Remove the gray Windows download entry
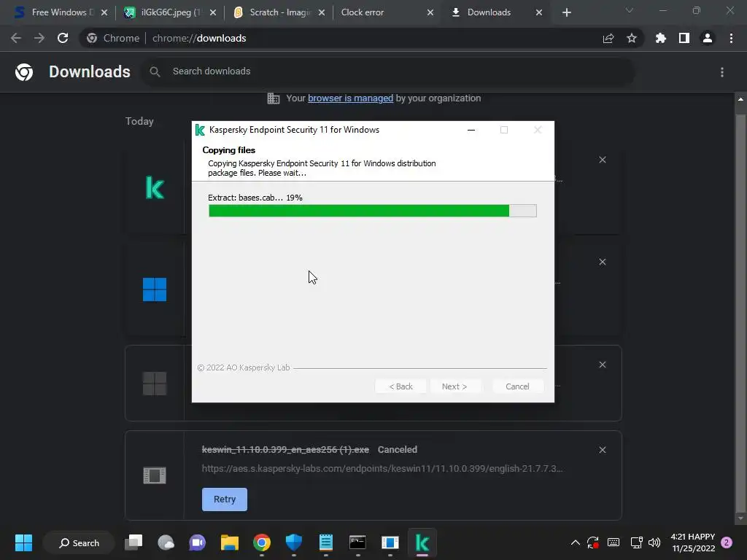Screen dimensions: 747x560 tap(602, 365)
